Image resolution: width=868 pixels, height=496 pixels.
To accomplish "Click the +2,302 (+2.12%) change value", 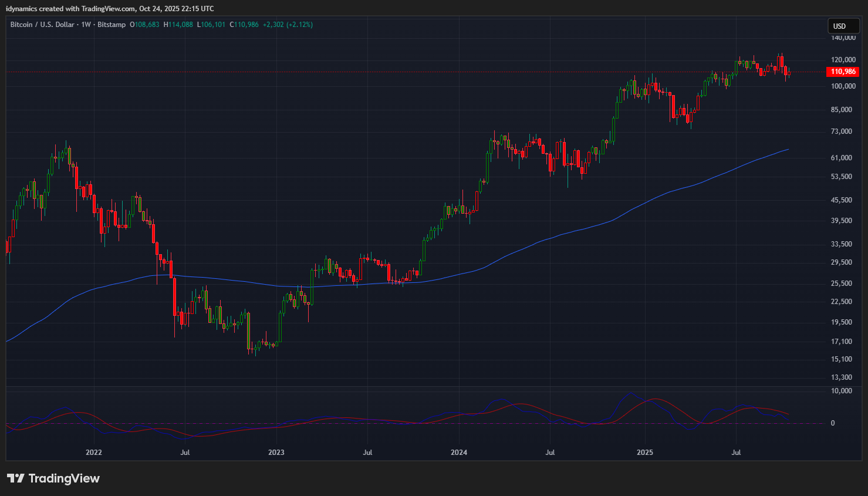I will click(x=288, y=25).
